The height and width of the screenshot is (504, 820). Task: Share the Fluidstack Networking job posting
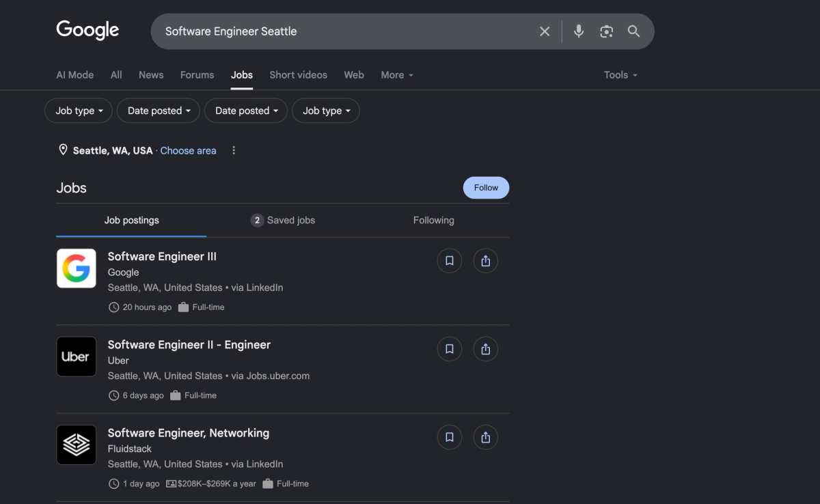pos(486,437)
